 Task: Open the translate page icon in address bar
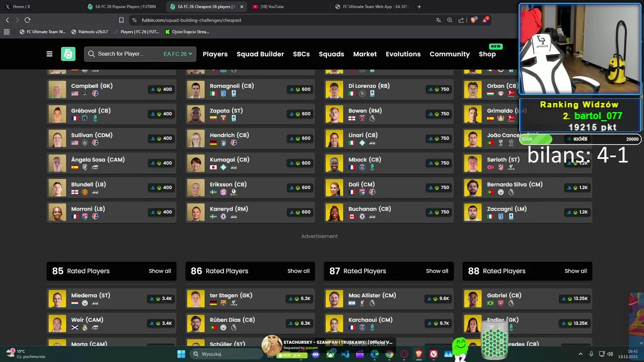[438, 20]
